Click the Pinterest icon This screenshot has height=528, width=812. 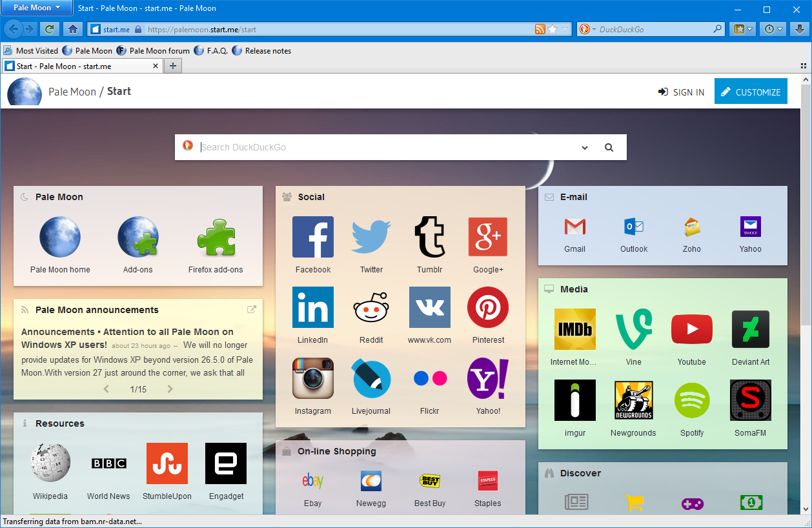487,307
